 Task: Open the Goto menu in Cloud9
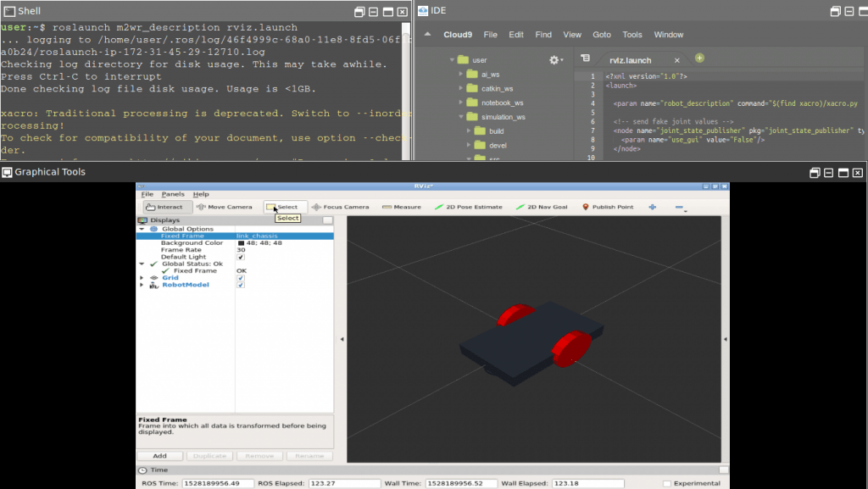602,34
